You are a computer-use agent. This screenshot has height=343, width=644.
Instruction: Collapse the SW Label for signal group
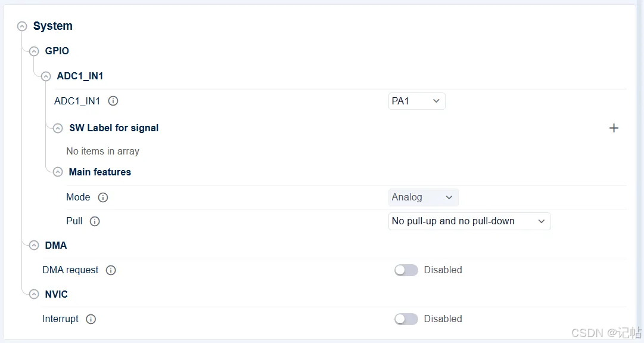tap(58, 128)
